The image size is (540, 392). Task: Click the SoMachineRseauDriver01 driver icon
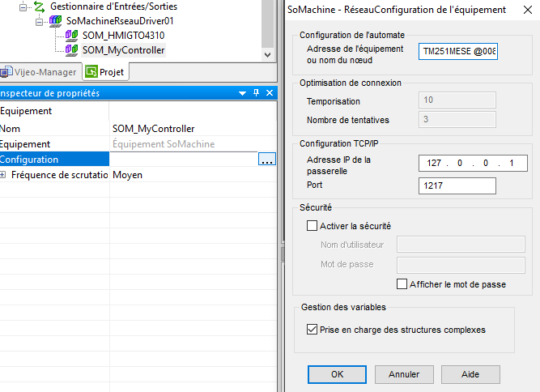(x=55, y=21)
